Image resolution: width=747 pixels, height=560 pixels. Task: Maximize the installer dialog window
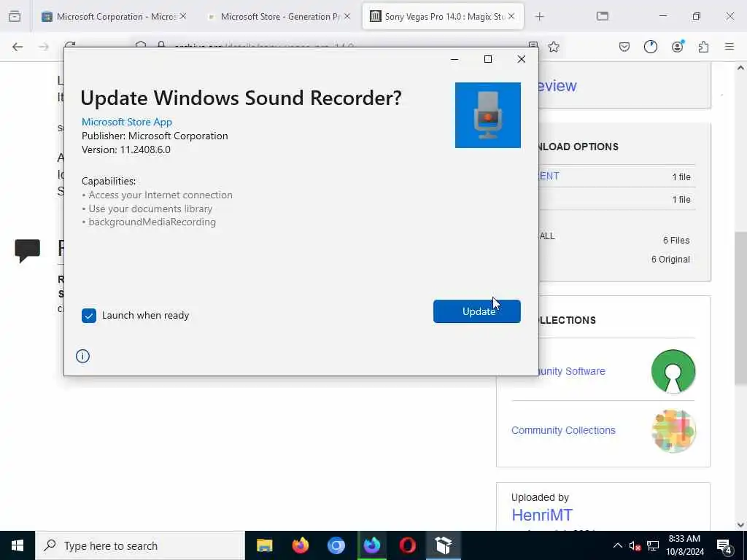(x=488, y=59)
